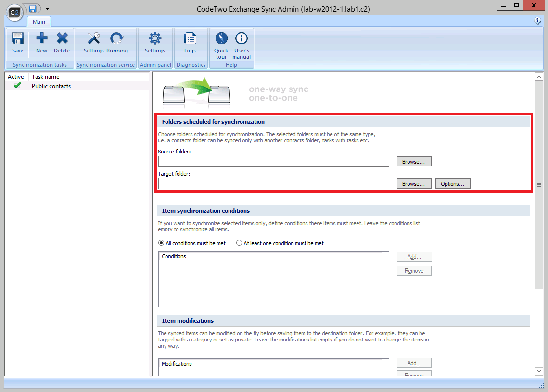This screenshot has width=548, height=392.
Task: Click the info icon below the title bar
Action: pyautogui.click(x=537, y=21)
